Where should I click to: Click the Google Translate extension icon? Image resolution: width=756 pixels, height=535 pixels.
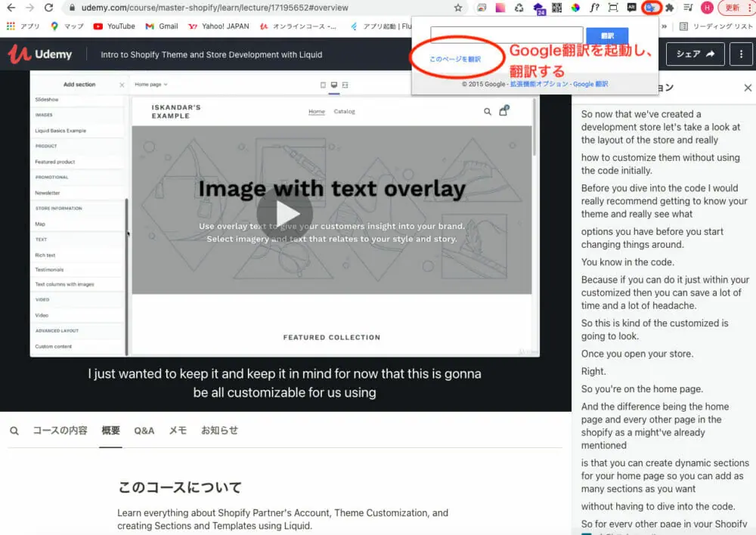click(650, 8)
